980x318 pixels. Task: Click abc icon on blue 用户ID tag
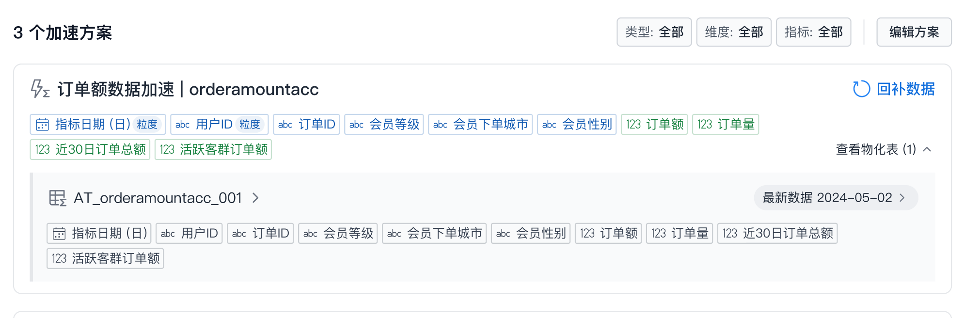tap(182, 125)
